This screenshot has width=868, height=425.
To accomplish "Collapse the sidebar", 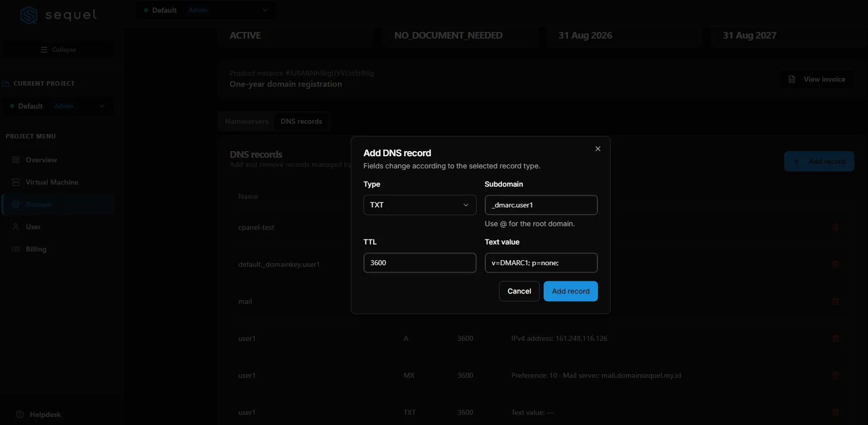I will click(58, 50).
